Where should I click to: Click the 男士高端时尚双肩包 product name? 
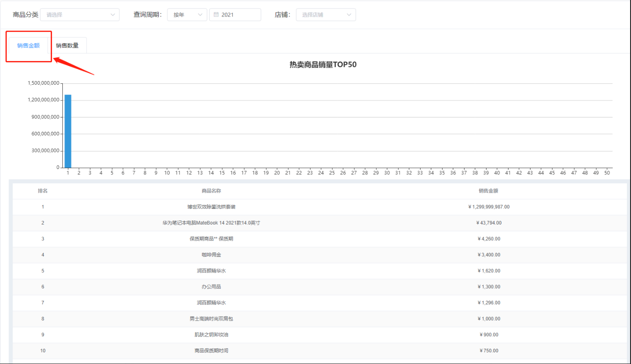pyautogui.click(x=211, y=319)
